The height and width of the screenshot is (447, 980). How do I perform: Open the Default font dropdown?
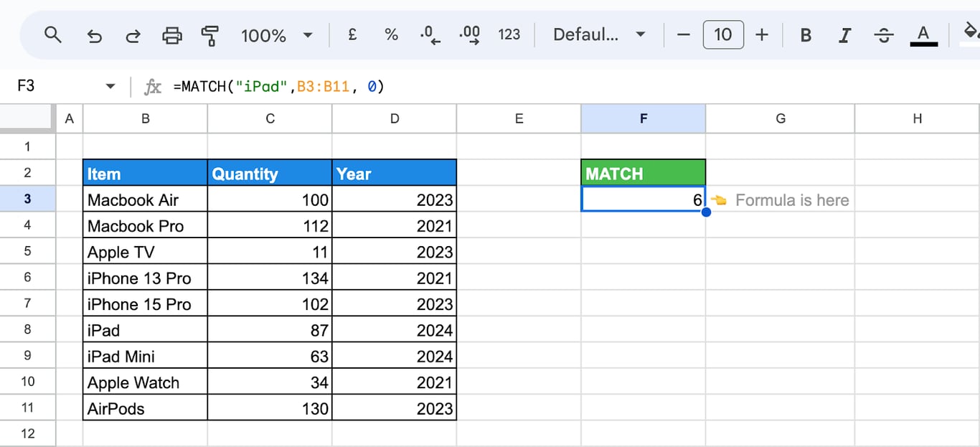[599, 34]
